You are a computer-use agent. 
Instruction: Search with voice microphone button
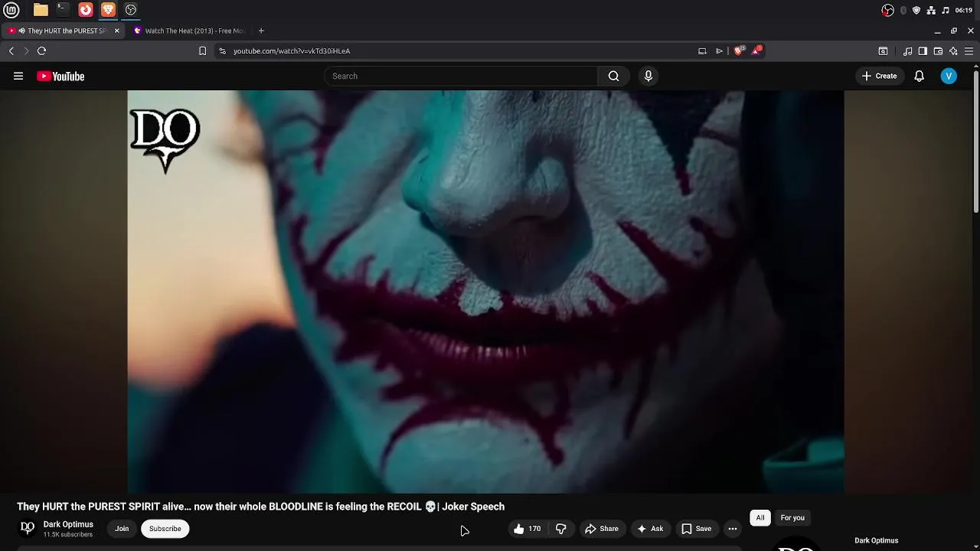click(648, 76)
